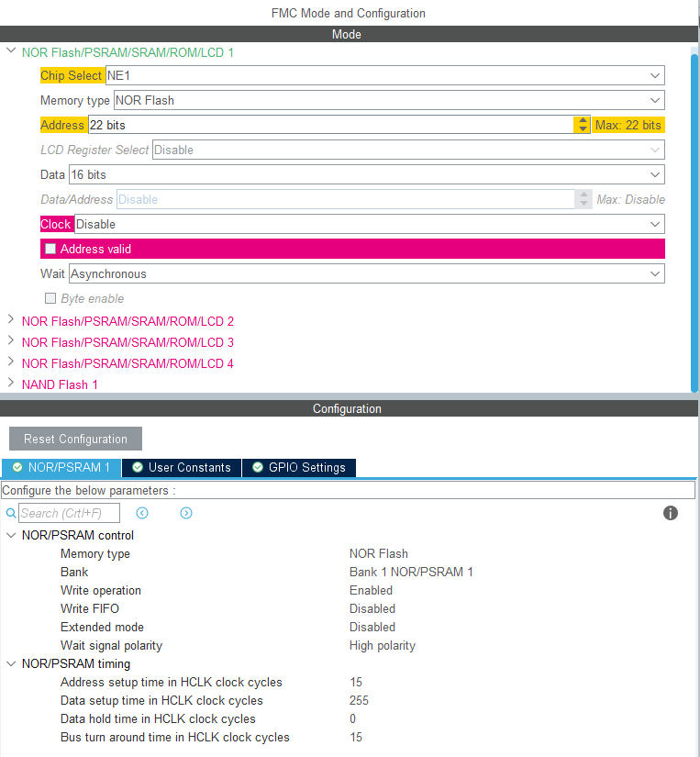700x757 pixels.
Task: Enable the Address valid checkbox
Action: (x=50, y=249)
